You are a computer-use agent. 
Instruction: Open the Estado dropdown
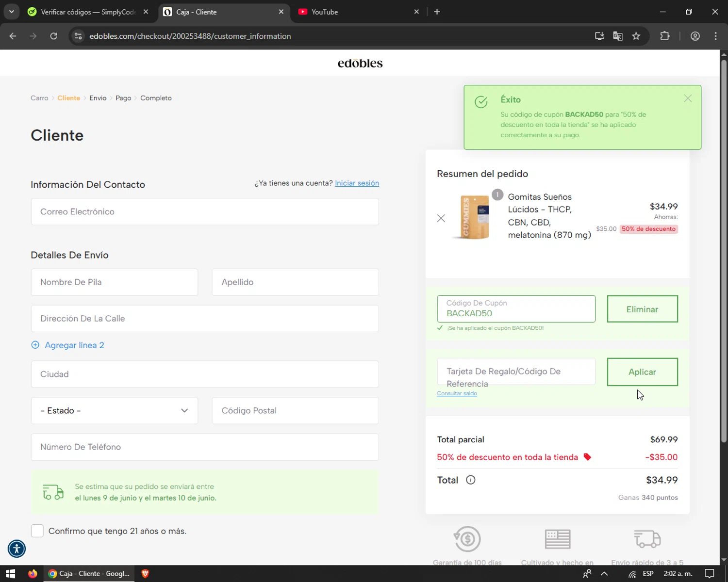pyautogui.click(x=115, y=410)
